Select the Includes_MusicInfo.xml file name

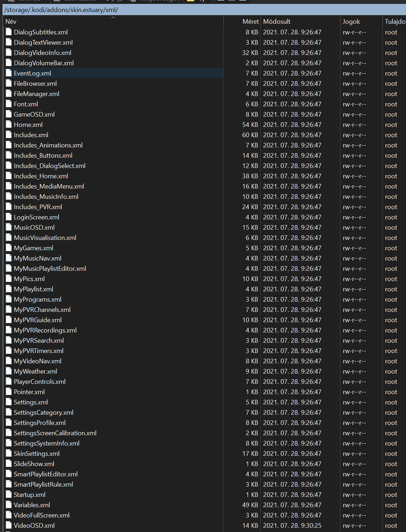tap(46, 196)
